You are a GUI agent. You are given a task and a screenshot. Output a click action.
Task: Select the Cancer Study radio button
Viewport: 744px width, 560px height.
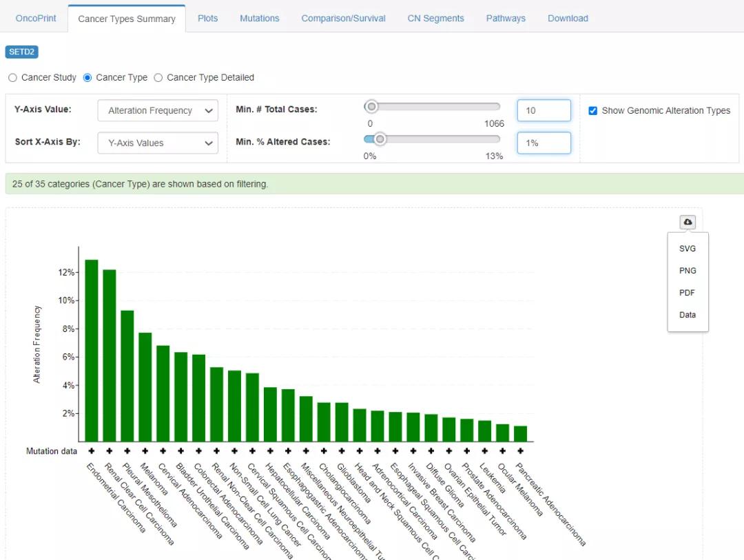[x=12, y=78]
